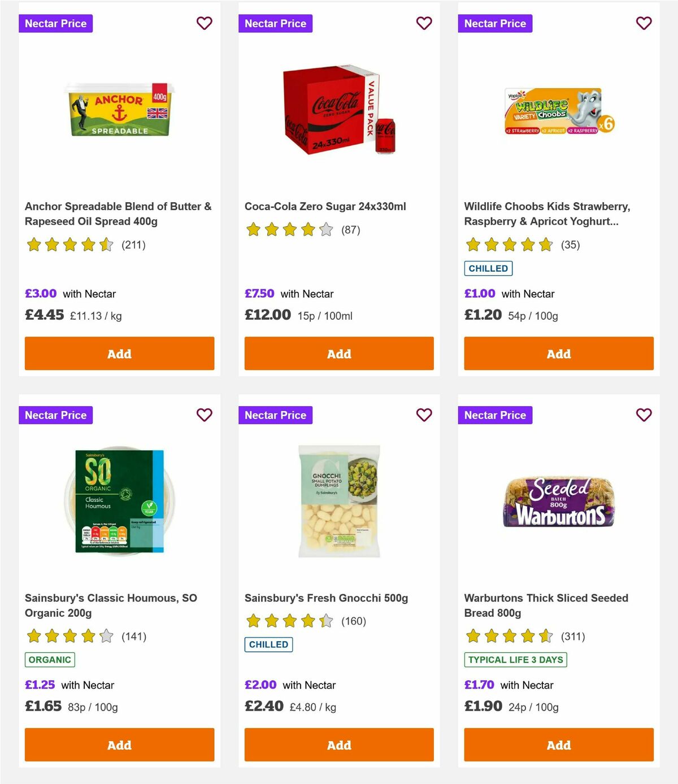
Task: Click the Coca-Cola value pack thumbnail
Action: (x=338, y=111)
